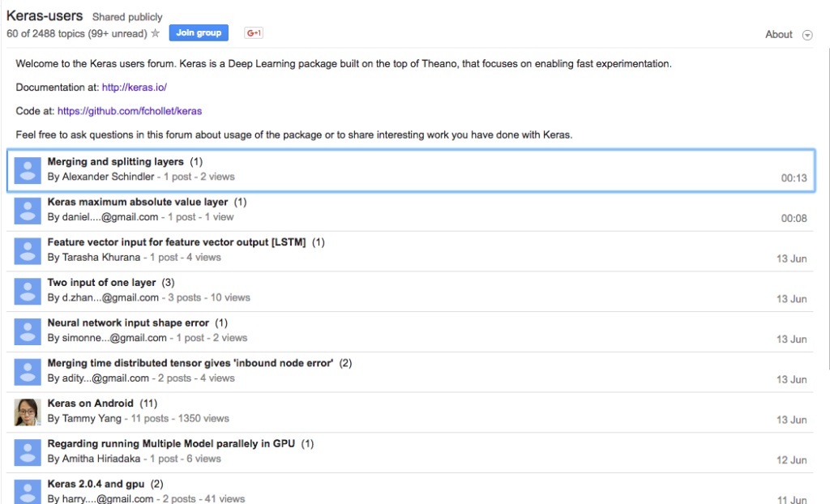Click the Shared publicly label
830x504 pixels.
pos(127,17)
